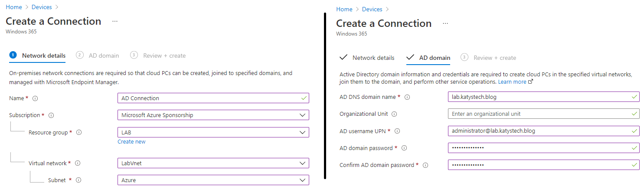Click the info icon beside AD username UPN

point(397,131)
